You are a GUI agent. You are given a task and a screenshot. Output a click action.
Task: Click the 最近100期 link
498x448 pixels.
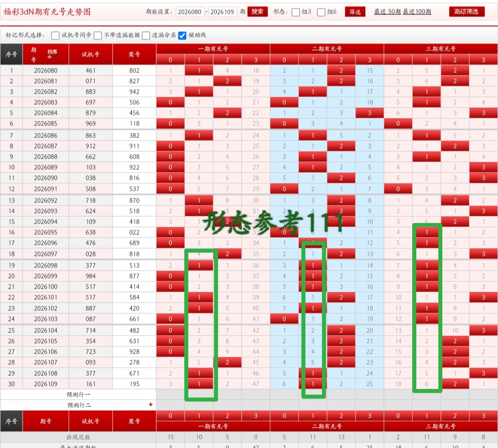(x=417, y=12)
